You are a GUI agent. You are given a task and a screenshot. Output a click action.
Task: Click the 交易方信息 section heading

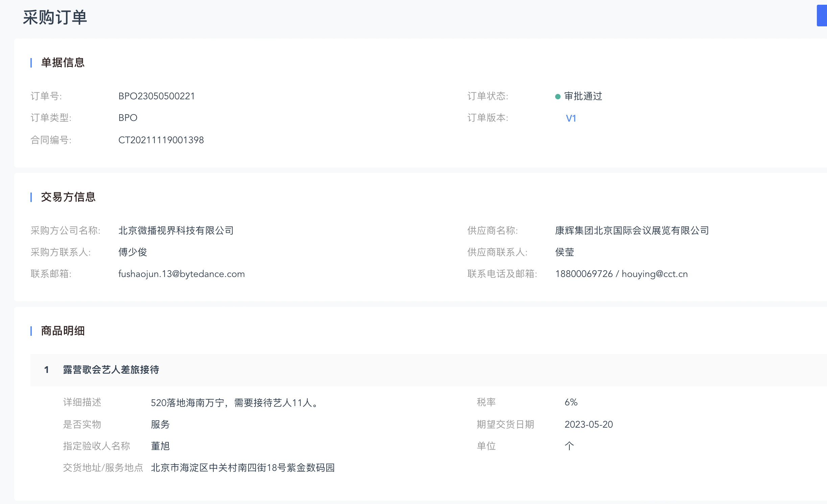point(68,197)
